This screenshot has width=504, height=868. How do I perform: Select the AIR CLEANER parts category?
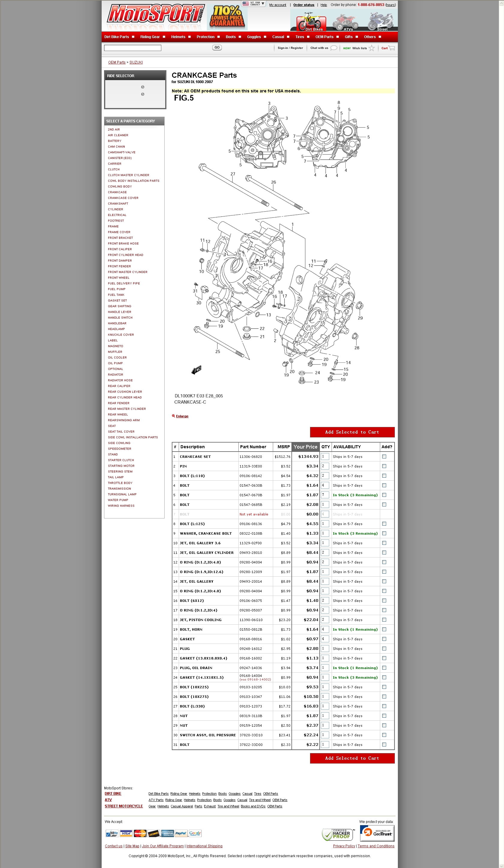point(118,135)
